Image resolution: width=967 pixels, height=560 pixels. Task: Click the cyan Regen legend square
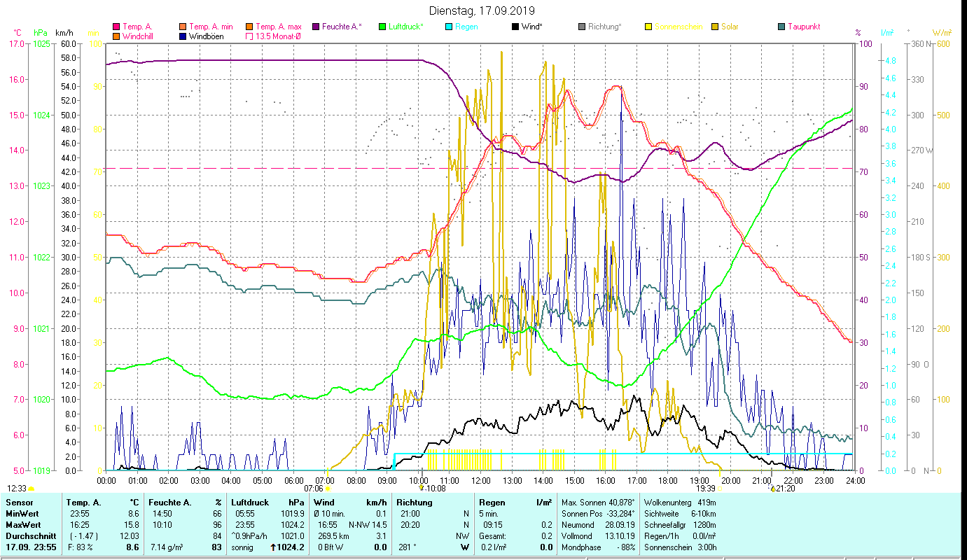coord(449,27)
